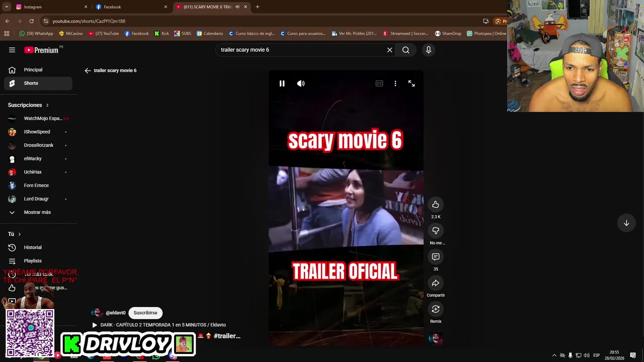
Task: Open the SUBS bookmark
Action: pos(183,34)
